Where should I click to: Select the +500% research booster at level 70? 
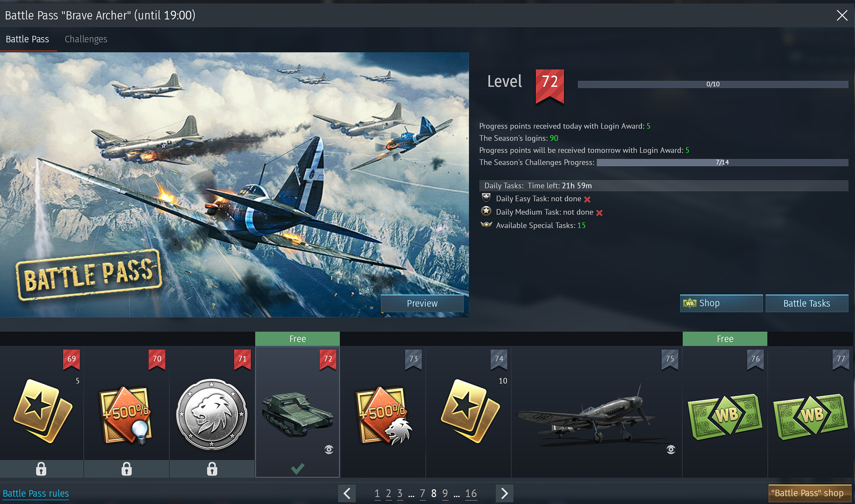click(x=126, y=415)
